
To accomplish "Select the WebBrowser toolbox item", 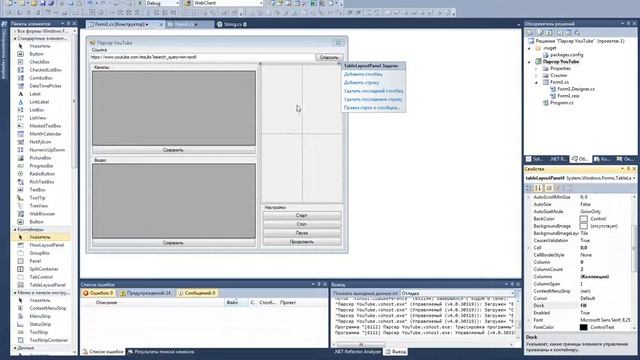I will [x=42, y=214].
